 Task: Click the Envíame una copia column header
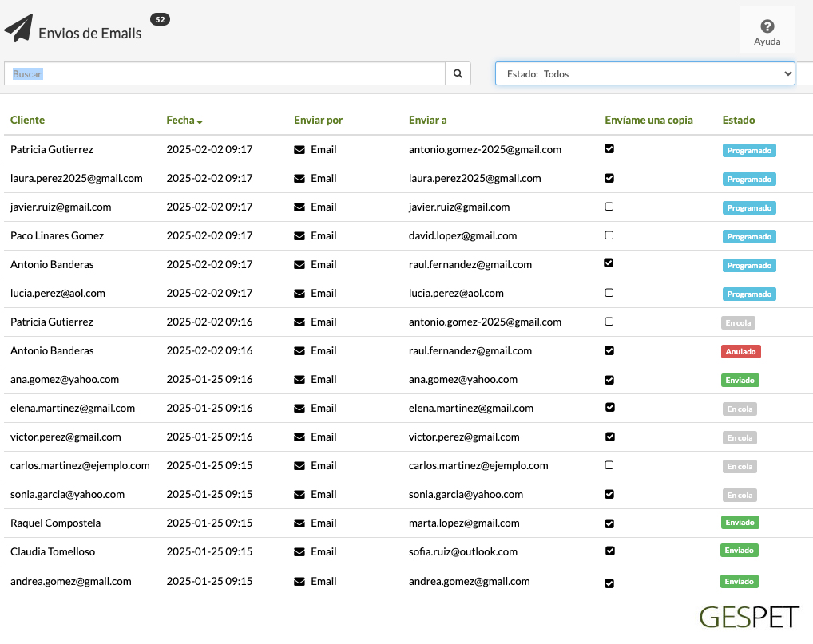click(648, 121)
